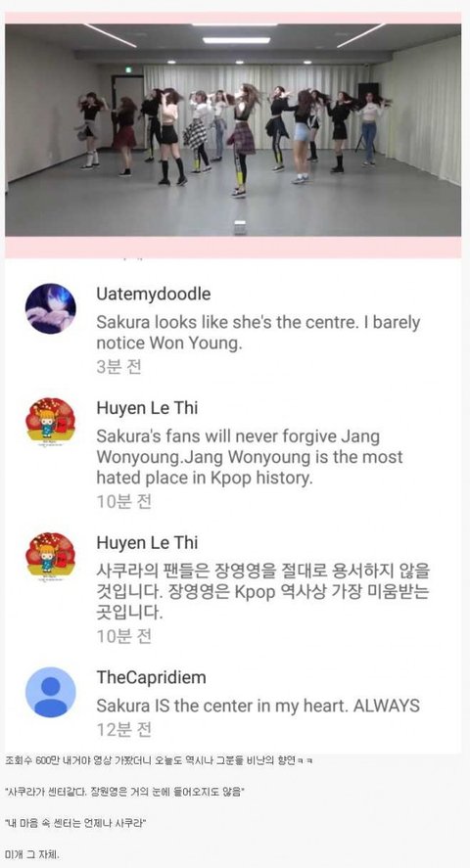The image size is (470, 868).
Task: Click the post text line beginning 조회수 600만
Action: tap(159, 760)
